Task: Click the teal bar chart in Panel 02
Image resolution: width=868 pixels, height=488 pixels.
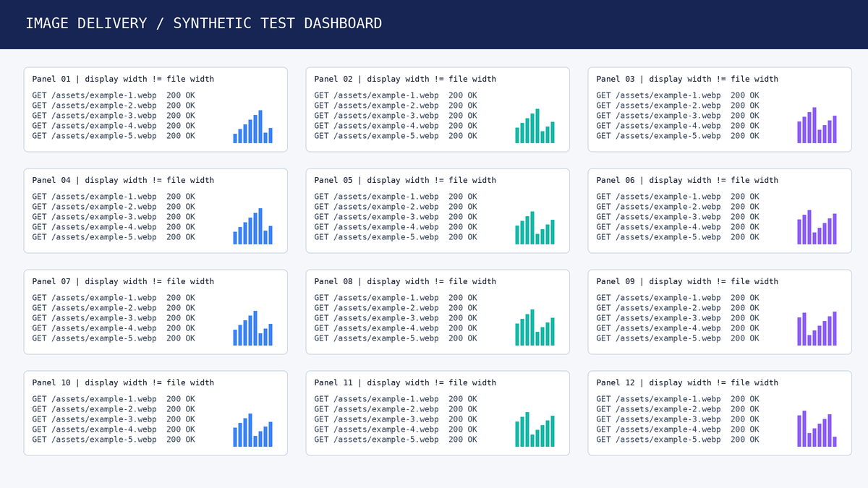Action: pos(535,126)
